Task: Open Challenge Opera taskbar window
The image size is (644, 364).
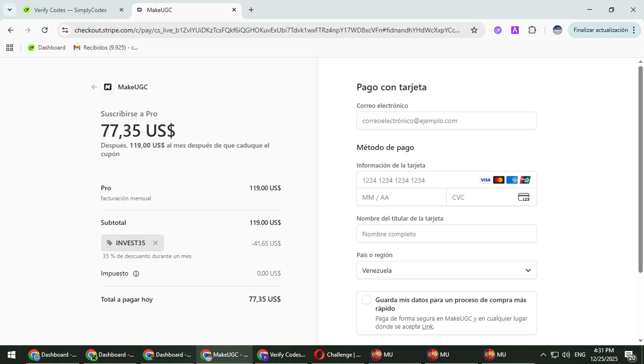Action: click(x=338, y=355)
